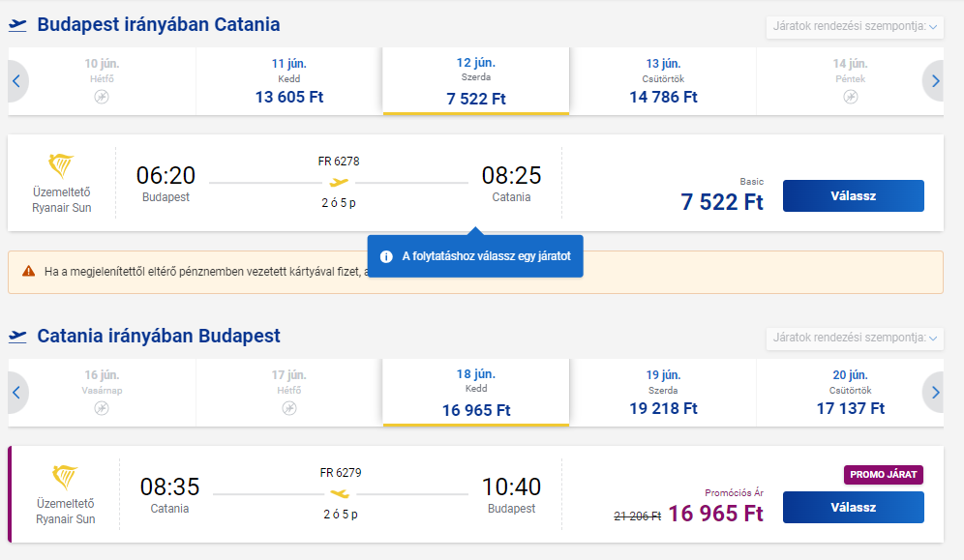Select 13 jún. Csütörtök 14 786 Ft tab
This screenshot has height=560, width=964.
coord(663,81)
